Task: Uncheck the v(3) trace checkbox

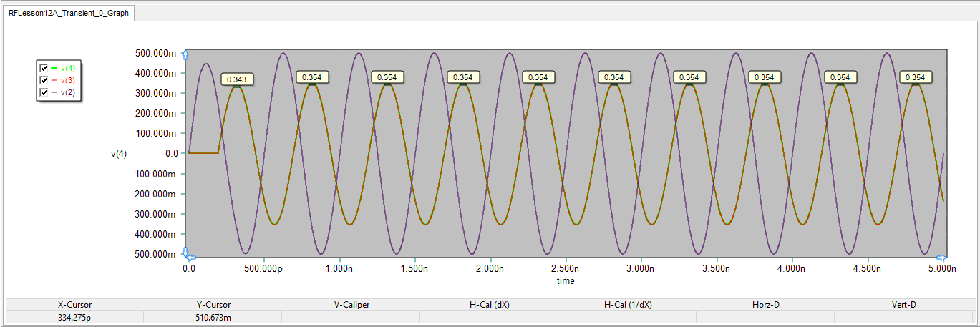Action: pyautogui.click(x=44, y=80)
